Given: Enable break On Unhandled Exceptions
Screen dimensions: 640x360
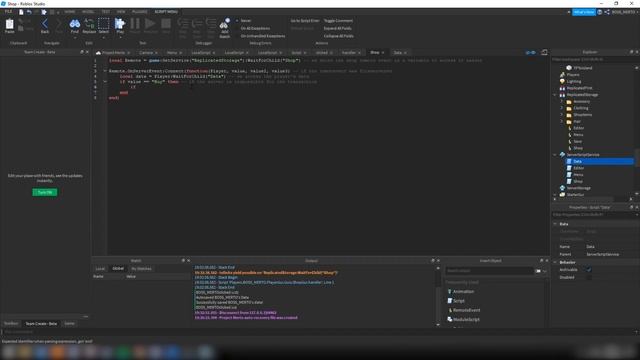Looking at the screenshot, I should [x=262, y=36].
